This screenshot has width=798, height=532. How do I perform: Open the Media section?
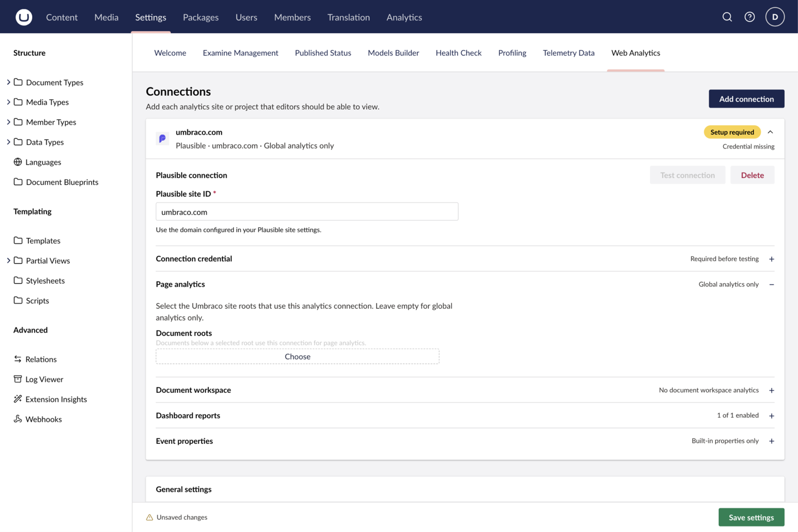(x=106, y=17)
